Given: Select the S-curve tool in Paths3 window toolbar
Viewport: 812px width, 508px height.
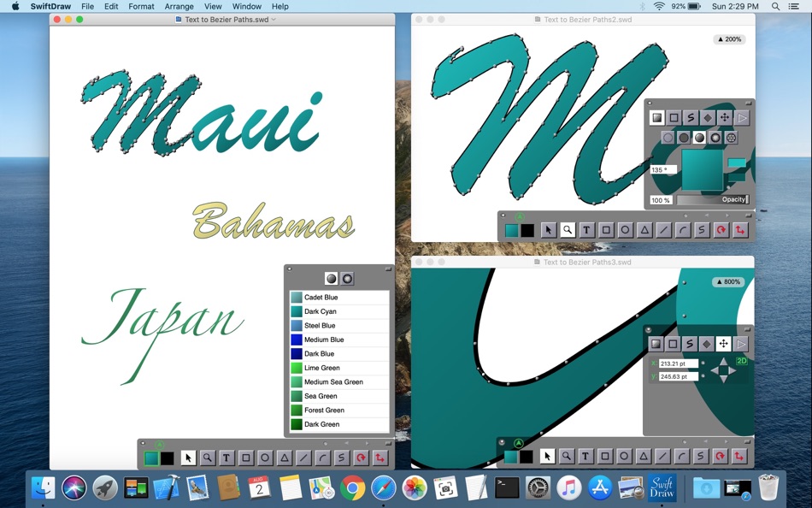Looking at the screenshot, I should (x=701, y=456).
